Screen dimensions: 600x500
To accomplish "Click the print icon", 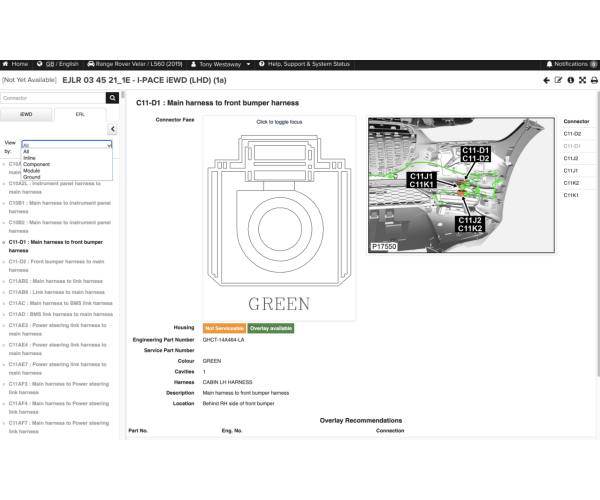I will [x=594, y=80].
